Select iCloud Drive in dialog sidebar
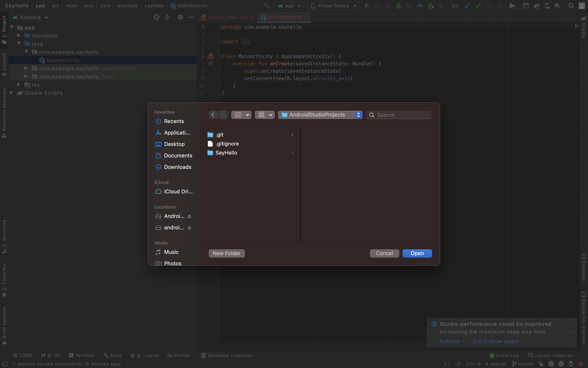This screenshot has height=368, width=588. (174, 192)
